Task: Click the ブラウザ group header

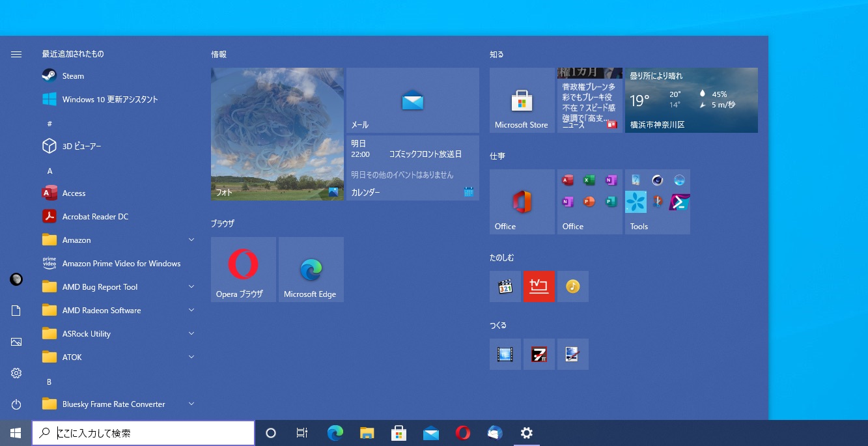Action: coord(223,223)
